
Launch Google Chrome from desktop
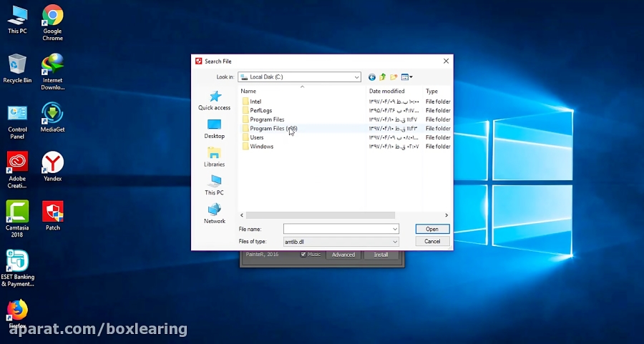[x=52, y=23]
